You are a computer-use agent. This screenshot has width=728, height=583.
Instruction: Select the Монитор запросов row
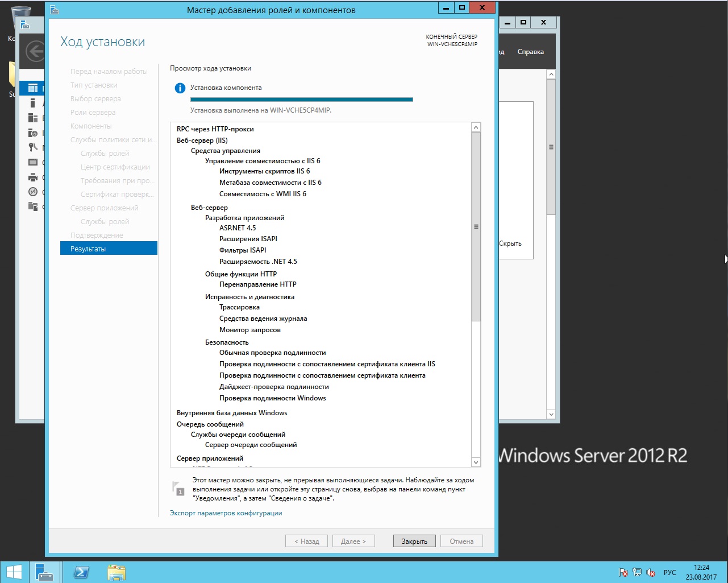(250, 330)
